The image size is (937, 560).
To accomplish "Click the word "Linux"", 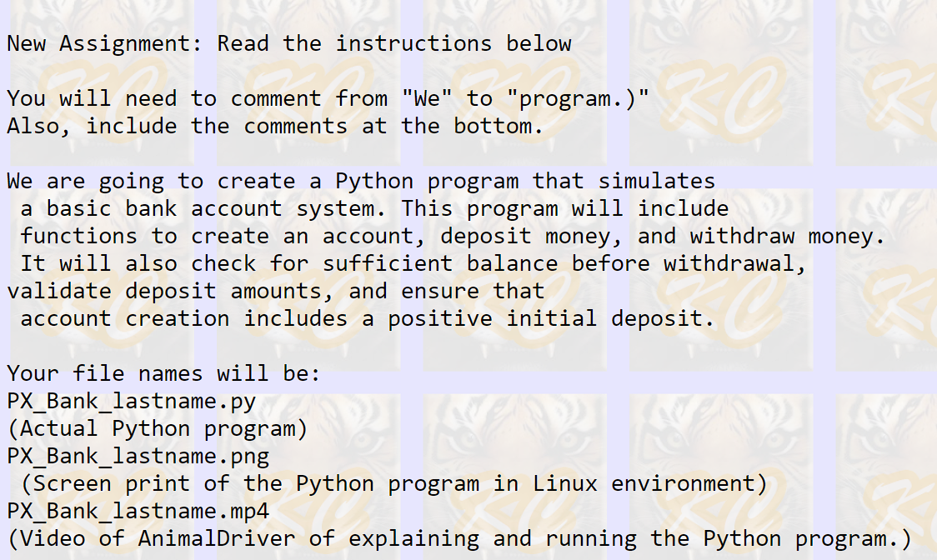I will (565, 483).
